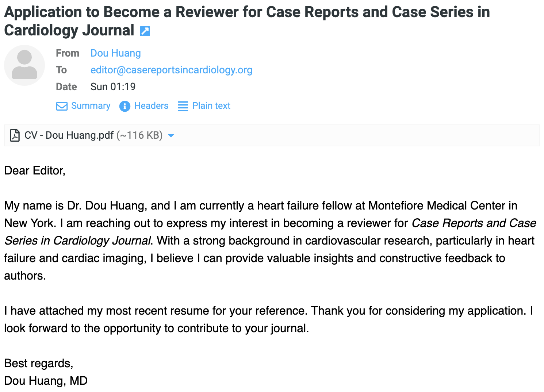The width and height of the screenshot is (544, 392).
Task: Click the sender's avatar placeholder
Action: click(24, 65)
